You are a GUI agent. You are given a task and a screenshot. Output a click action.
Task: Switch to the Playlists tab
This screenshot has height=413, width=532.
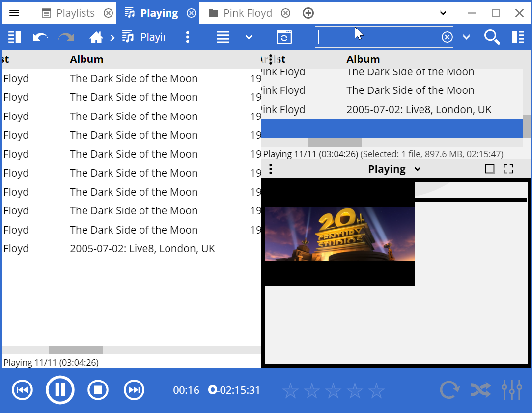point(75,13)
